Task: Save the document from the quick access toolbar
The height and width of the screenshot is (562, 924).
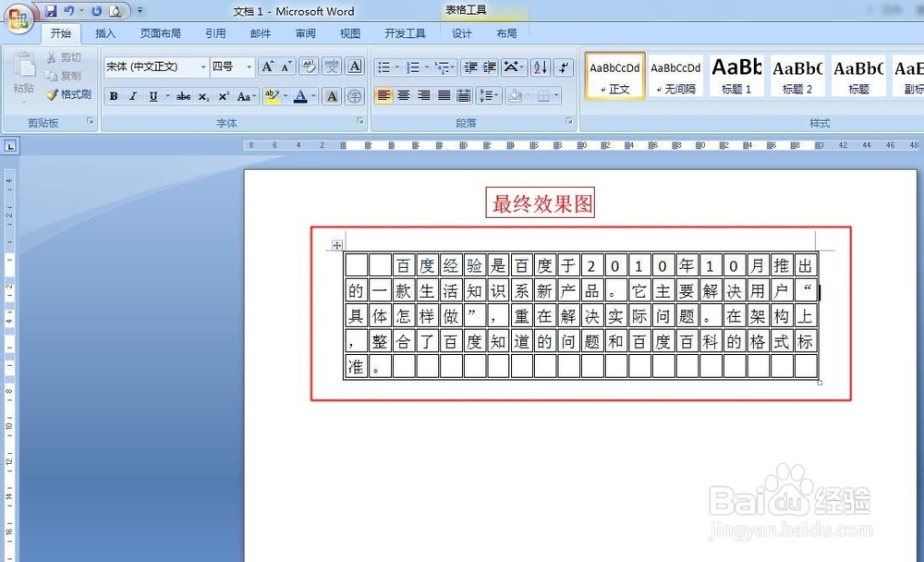Action: (51, 10)
